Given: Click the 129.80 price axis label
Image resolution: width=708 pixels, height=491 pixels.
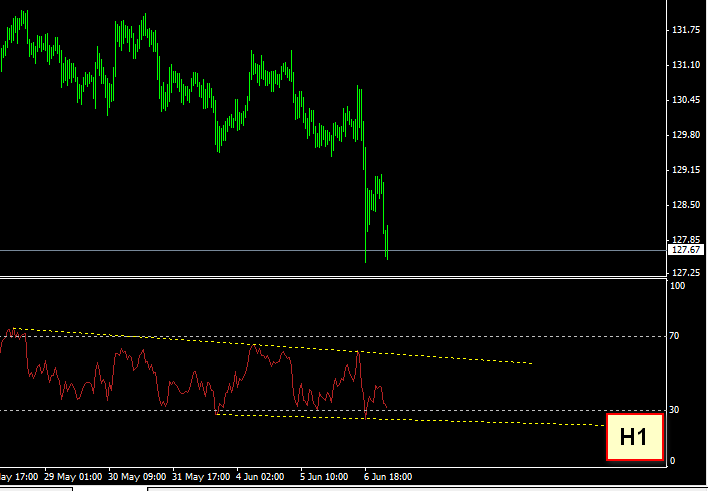Looking at the screenshot, I should click(x=686, y=135).
